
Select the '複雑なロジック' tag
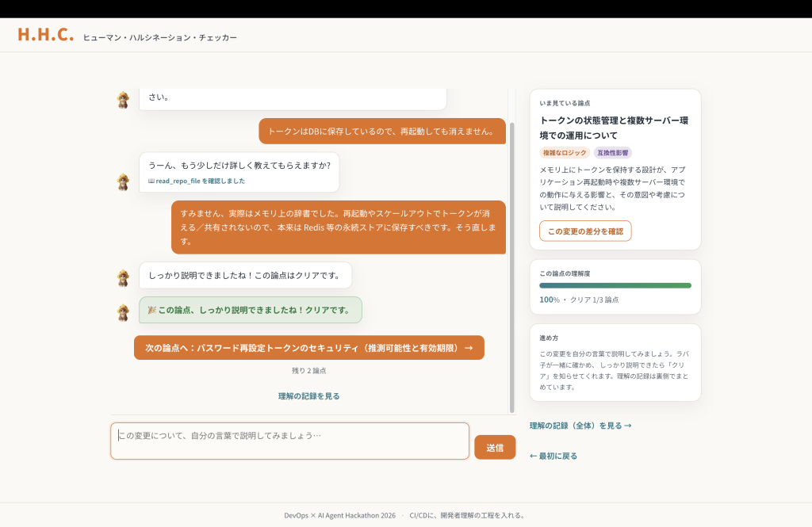point(565,153)
